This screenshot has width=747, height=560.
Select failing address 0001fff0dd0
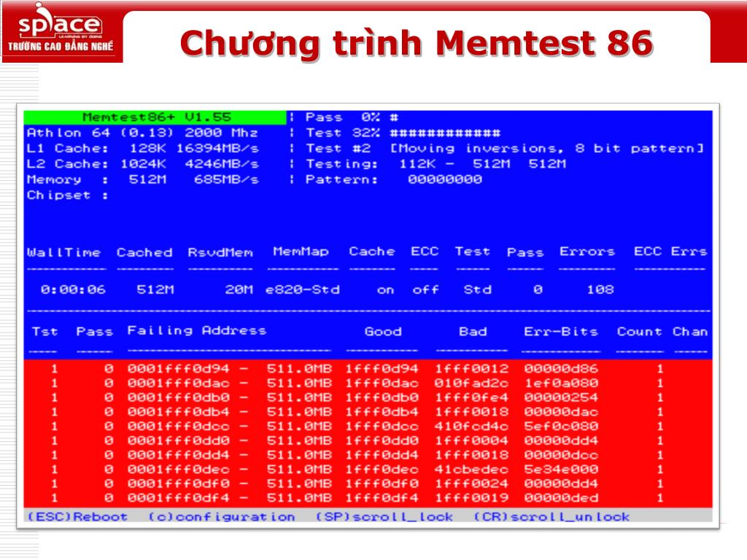point(178,440)
